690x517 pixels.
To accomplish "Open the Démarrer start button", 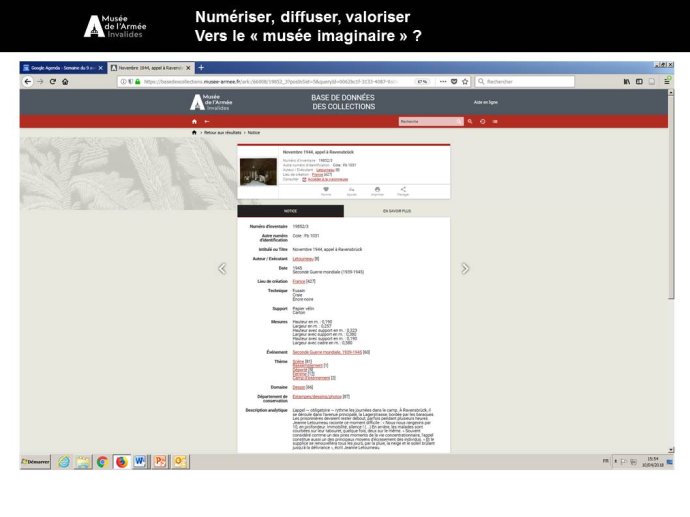I will click(x=36, y=462).
